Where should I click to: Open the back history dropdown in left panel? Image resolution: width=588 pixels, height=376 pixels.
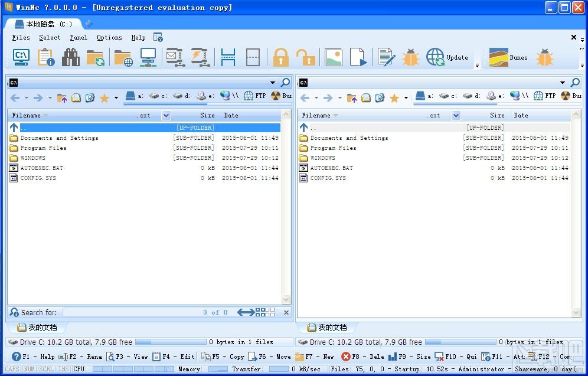point(27,98)
